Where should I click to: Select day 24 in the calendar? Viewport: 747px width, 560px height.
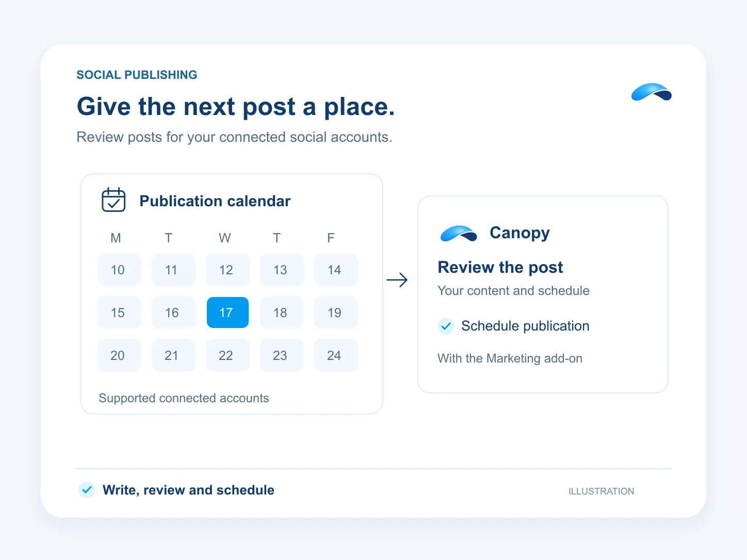336,355
